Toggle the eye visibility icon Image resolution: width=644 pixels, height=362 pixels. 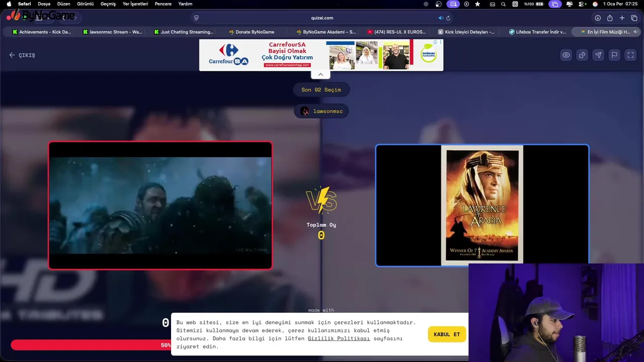click(x=566, y=55)
